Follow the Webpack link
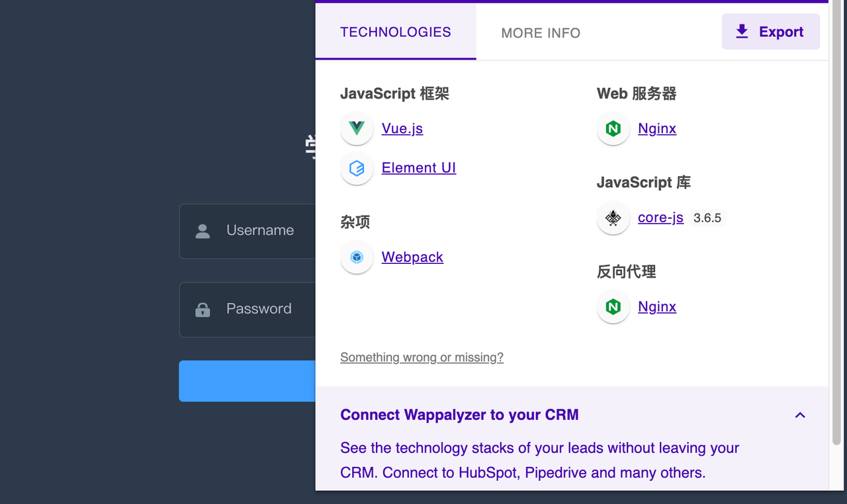The image size is (847, 504). pos(412,257)
